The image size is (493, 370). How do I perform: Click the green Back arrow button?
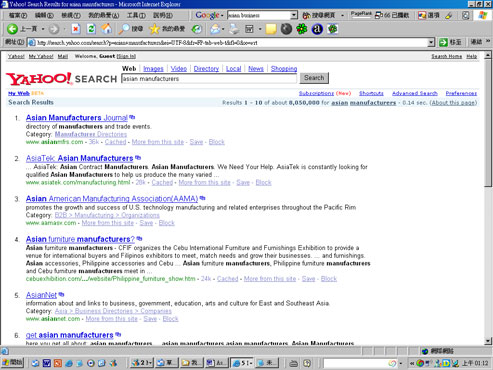pos(12,29)
